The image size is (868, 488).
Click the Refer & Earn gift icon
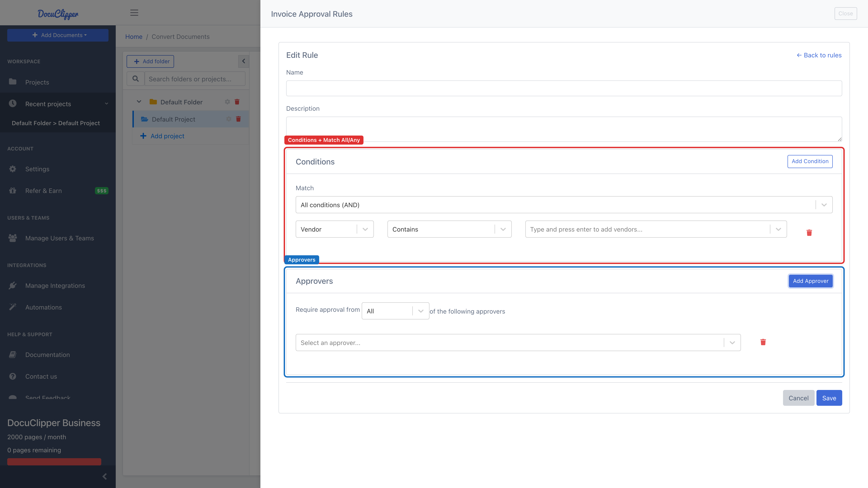[x=12, y=190]
